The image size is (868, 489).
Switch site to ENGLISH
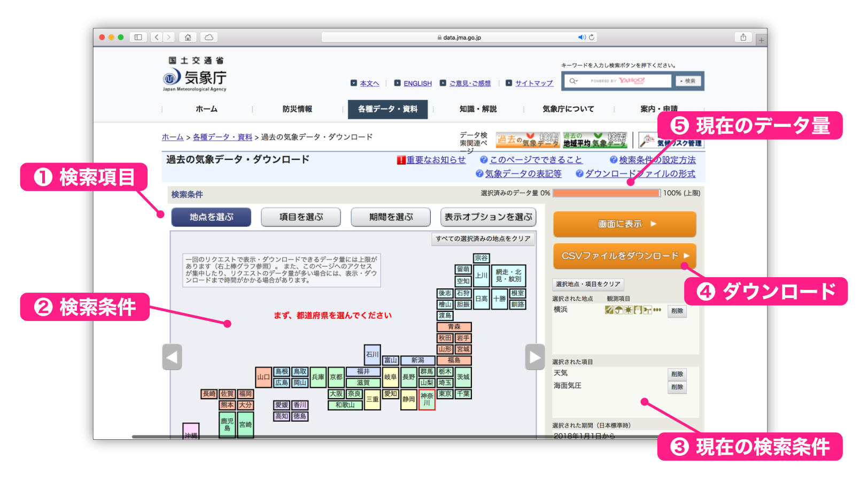(x=417, y=83)
